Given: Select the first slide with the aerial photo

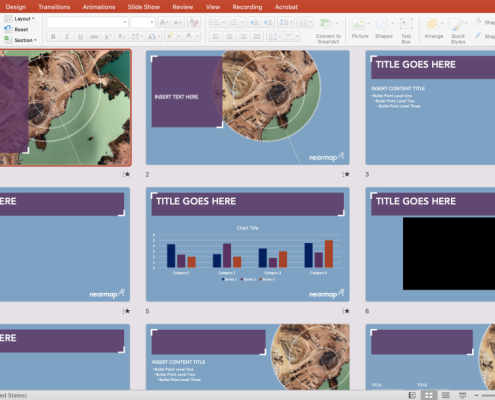Looking at the screenshot, I should [65, 108].
